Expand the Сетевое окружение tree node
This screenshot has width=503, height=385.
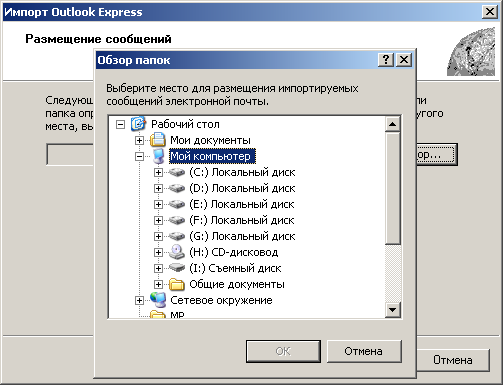pos(139,300)
